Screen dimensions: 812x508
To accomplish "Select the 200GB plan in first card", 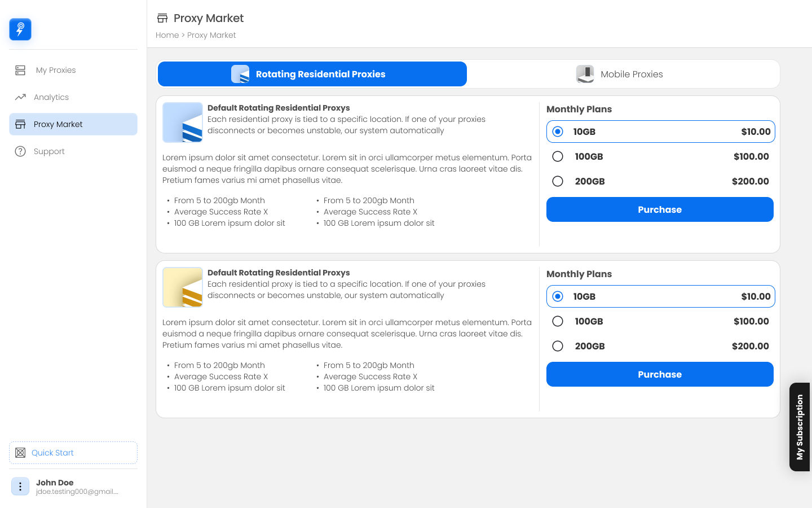I will [x=558, y=181].
